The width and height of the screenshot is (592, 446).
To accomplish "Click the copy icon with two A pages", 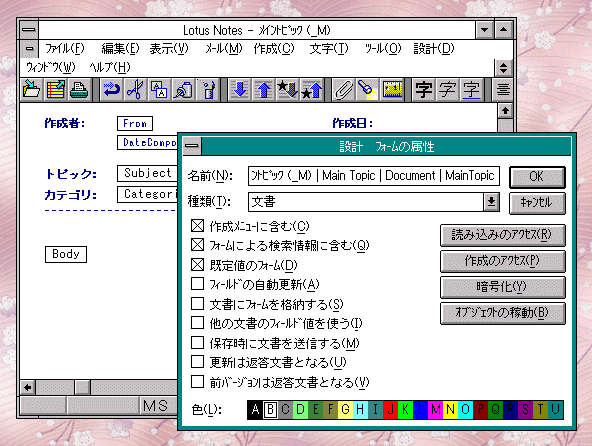I will pos(159,90).
